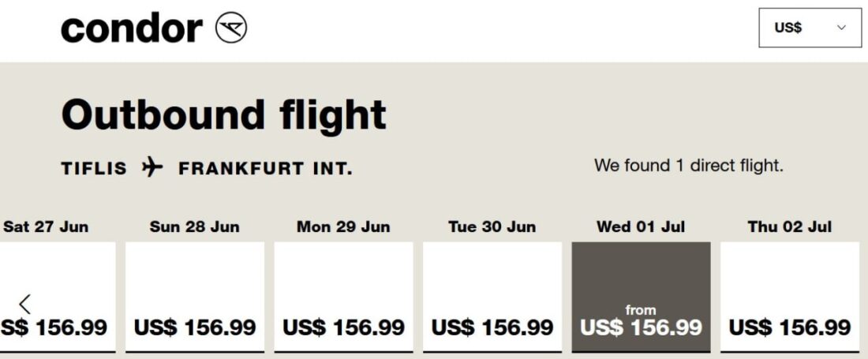Show earlier dates with the left arrow
The width and height of the screenshot is (868, 359).
tap(25, 304)
